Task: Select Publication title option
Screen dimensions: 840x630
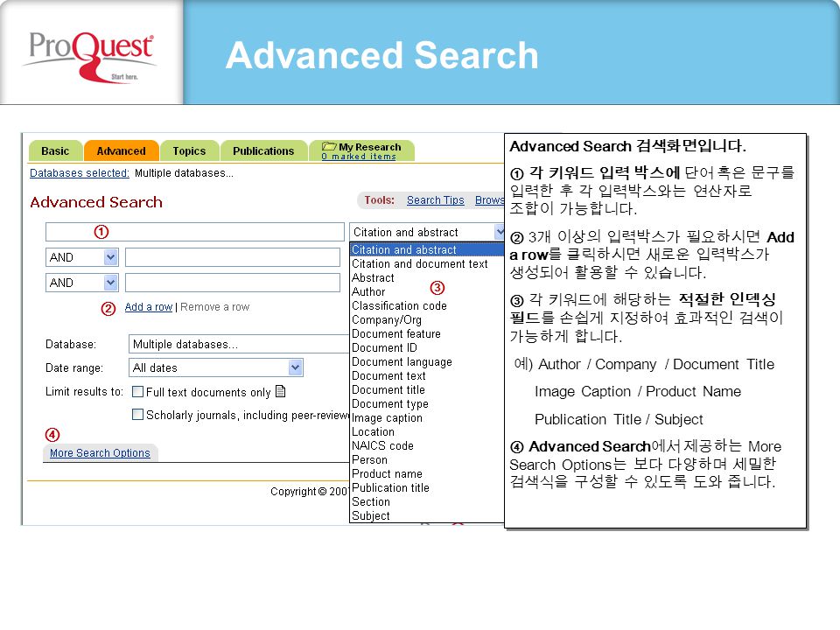Action: click(427, 487)
